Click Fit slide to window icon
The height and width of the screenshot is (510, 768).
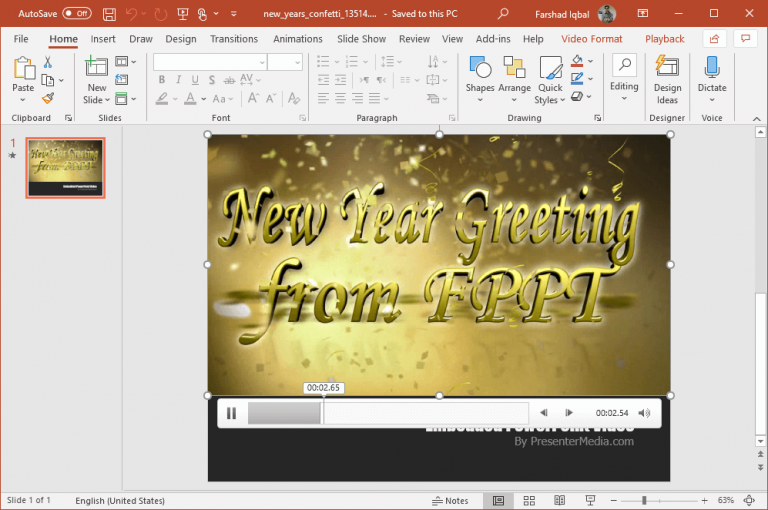(x=749, y=501)
